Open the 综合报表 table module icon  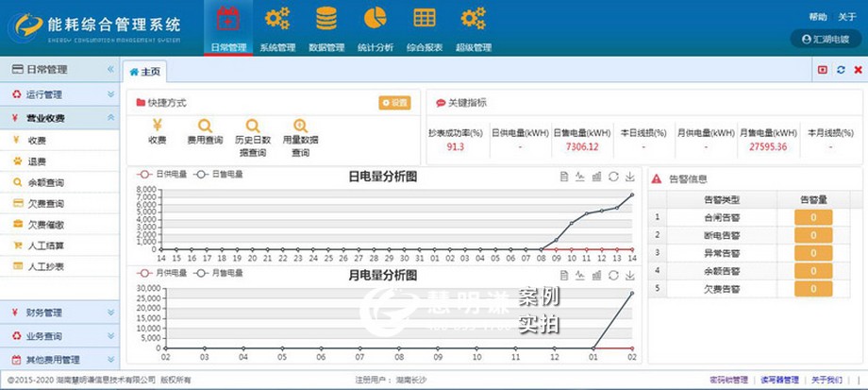click(x=424, y=19)
